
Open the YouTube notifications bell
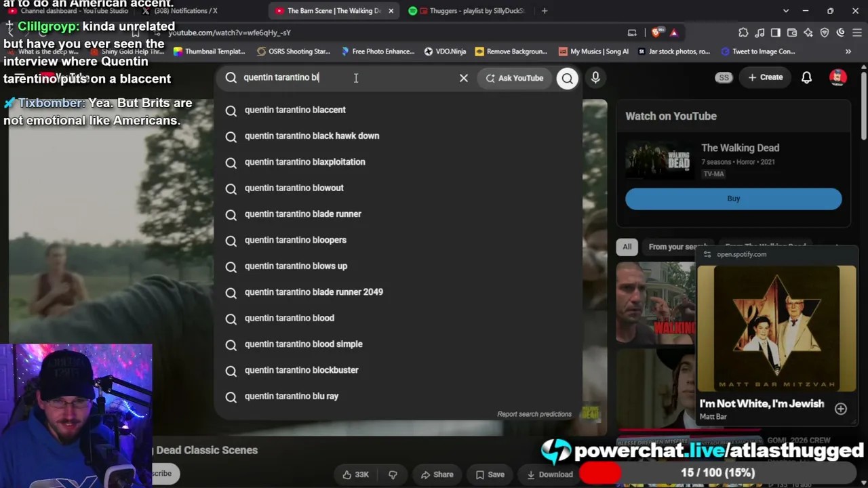806,78
